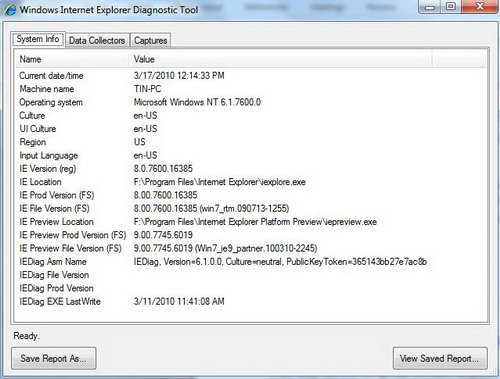The height and width of the screenshot is (379, 500).
Task: Minimize the Diagnostic Tool window
Action: tap(429, 7)
